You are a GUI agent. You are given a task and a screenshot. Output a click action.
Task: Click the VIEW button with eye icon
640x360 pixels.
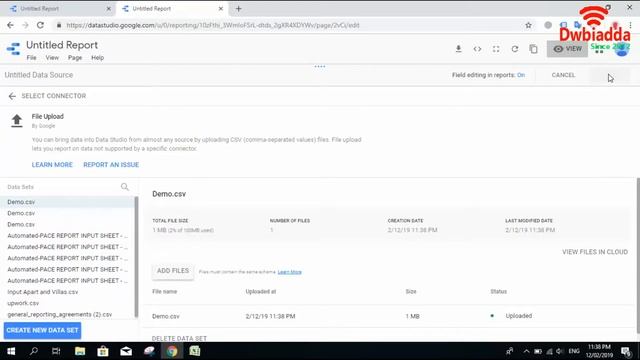(x=567, y=49)
